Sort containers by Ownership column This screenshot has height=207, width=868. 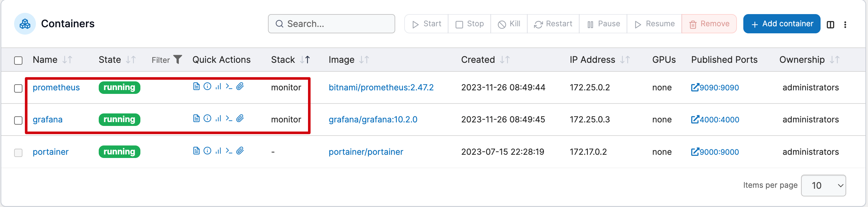pyautogui.click(x=835, y=60)
